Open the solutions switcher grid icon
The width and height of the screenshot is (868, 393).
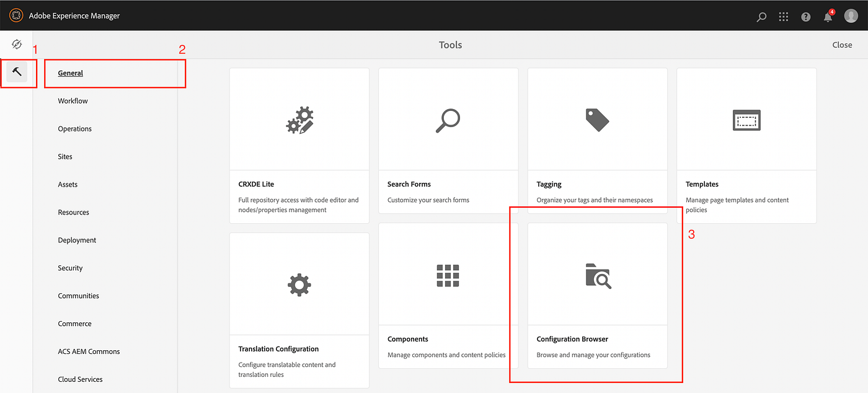click(x=783, y=17)
